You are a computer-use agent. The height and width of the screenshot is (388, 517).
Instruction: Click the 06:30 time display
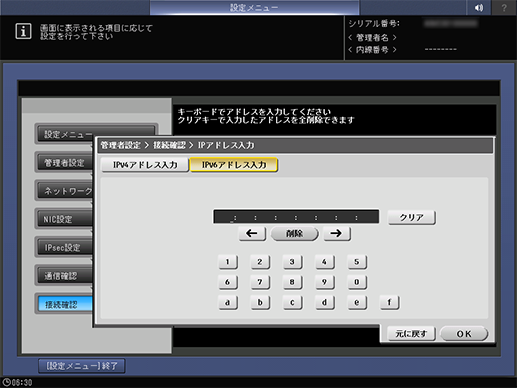[x=22, y=382]
